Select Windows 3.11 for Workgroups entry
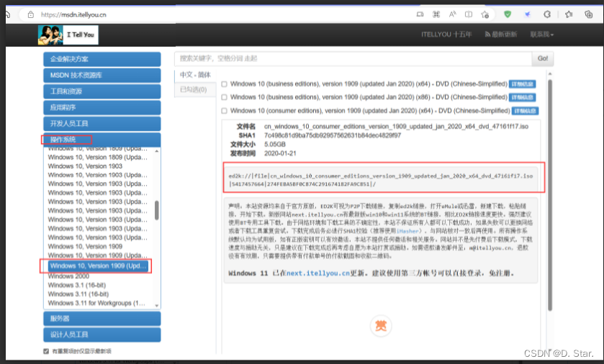The width and height of the screenshot is (604, 364). click(96, 303)
